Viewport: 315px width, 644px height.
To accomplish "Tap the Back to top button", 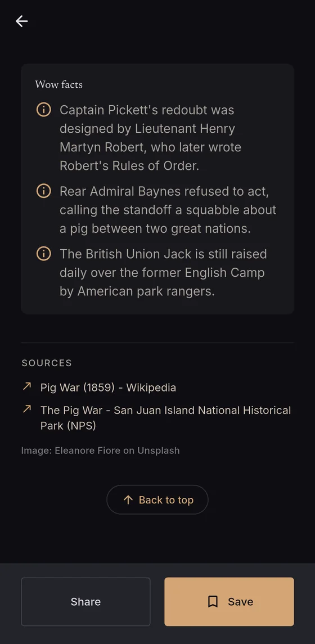I will 157,500.
